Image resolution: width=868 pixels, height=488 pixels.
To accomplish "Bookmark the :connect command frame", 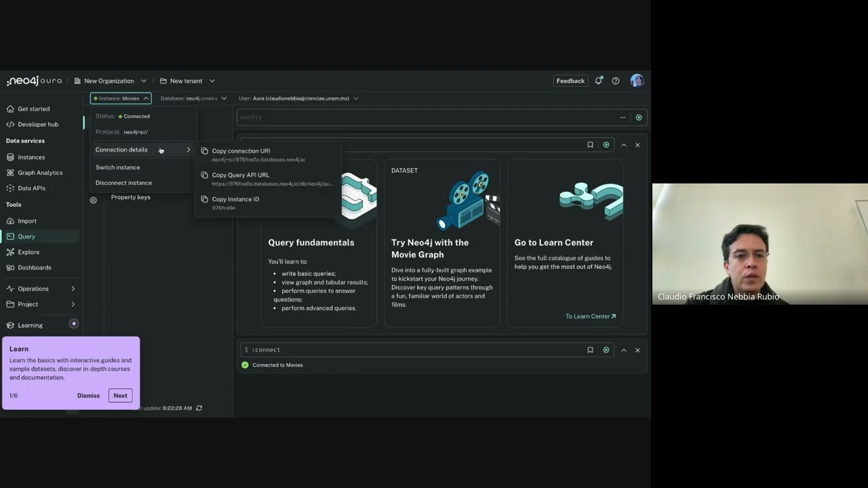I will (590, 350).
